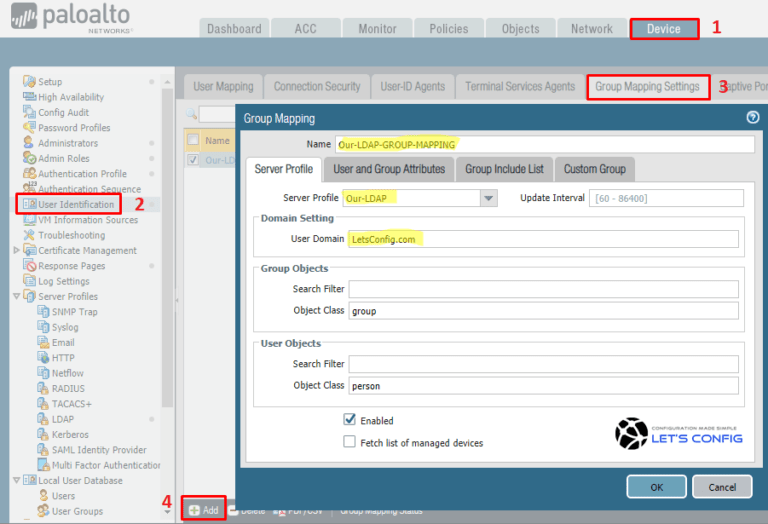Viewport: 768px width, 524px height.
Task: Open Group Mapping Settings tab
Action: pyautogui.click(x=648, y=87)
